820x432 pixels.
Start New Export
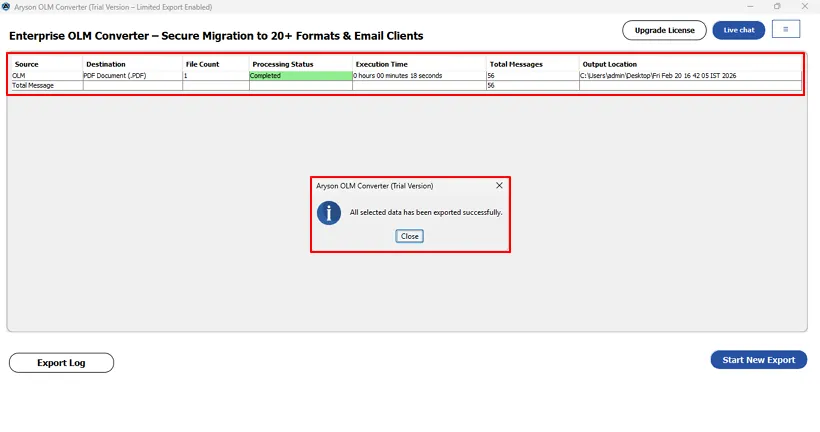pos(758,360)
